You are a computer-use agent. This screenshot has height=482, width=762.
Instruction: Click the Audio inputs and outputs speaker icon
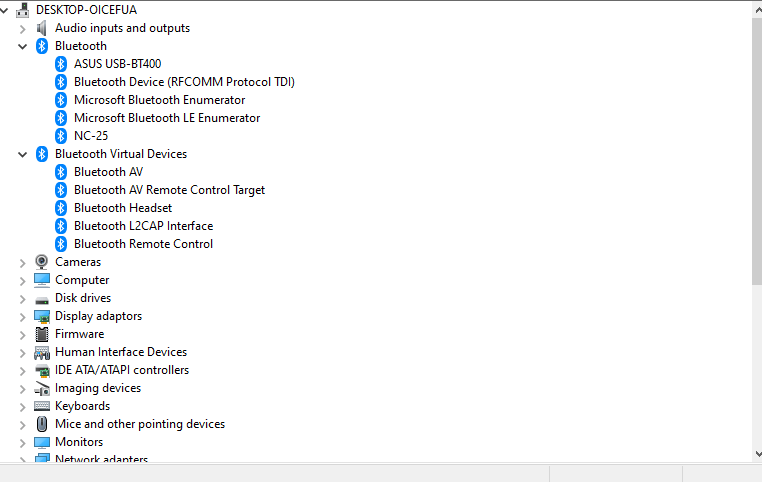tap(42, 28)
